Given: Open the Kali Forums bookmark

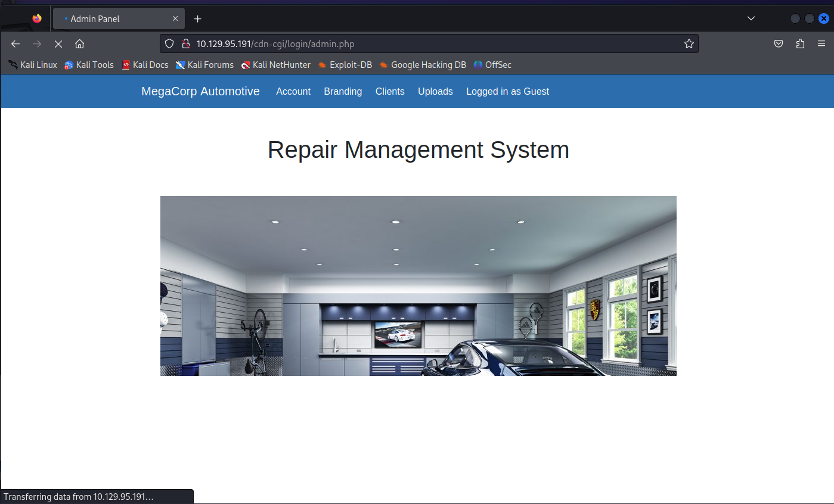Looking at the screenshot, I should tap(204, 65).
